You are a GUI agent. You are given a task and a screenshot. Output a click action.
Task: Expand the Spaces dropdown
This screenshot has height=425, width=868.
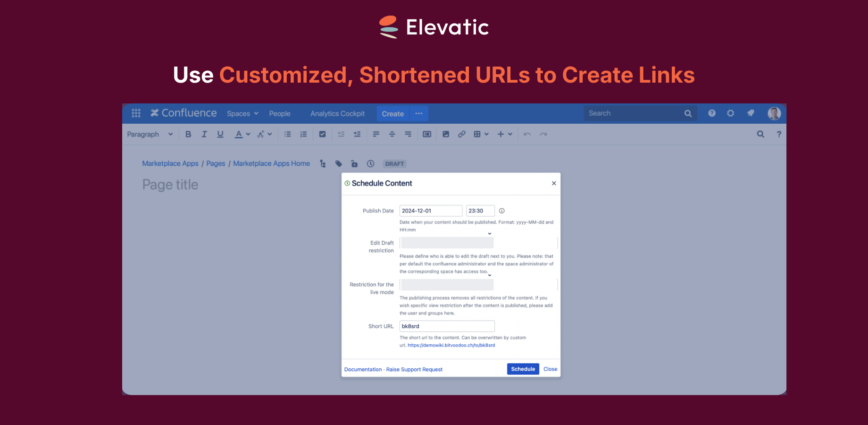pyautogui.click(x=242, y=113)
